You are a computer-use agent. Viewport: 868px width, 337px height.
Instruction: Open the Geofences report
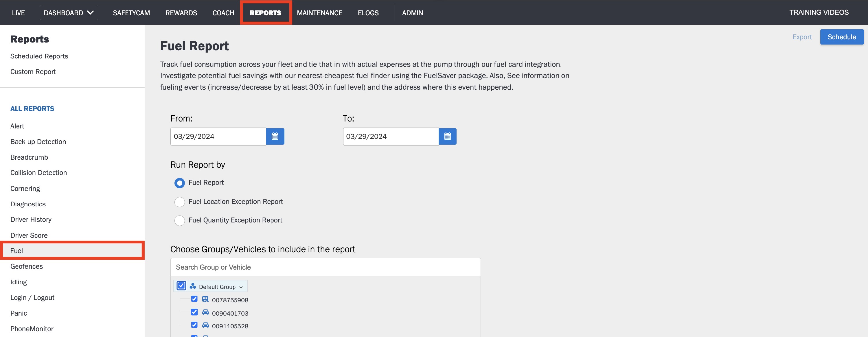[27, 267]
